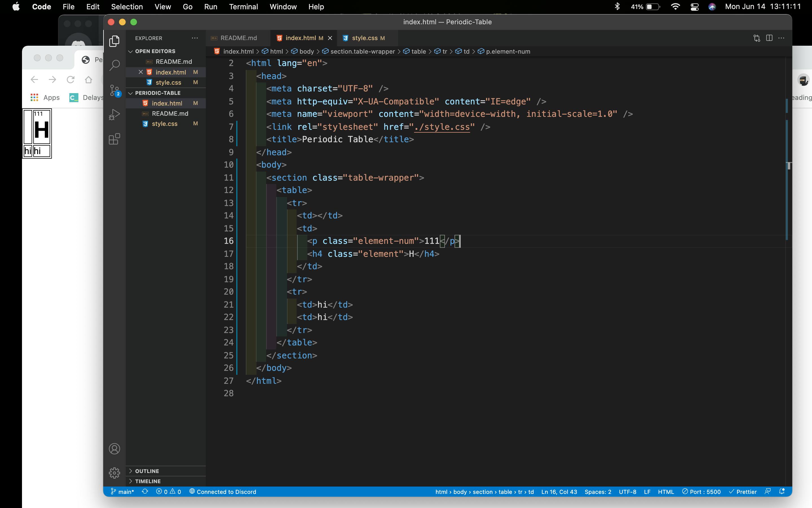This screenshot has height=508, width=812.
Task: Open Control Center in menu bar
Action: [694, 7]
